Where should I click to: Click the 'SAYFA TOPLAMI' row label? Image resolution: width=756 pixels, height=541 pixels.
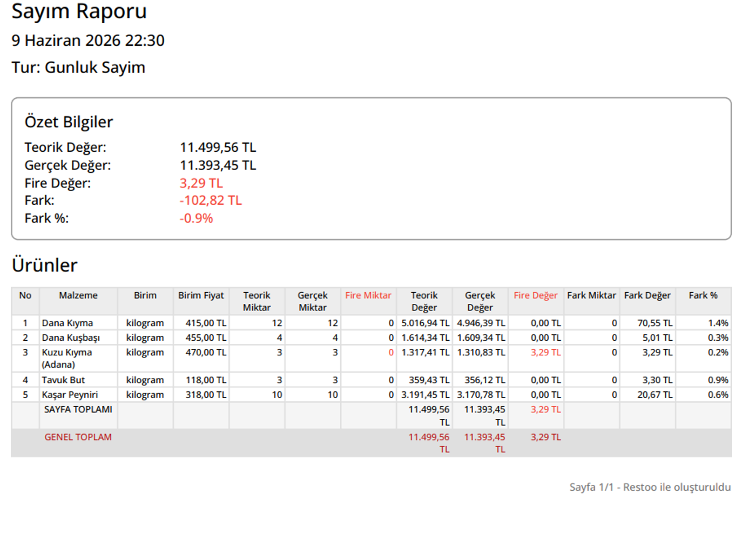tap(78, 409)
